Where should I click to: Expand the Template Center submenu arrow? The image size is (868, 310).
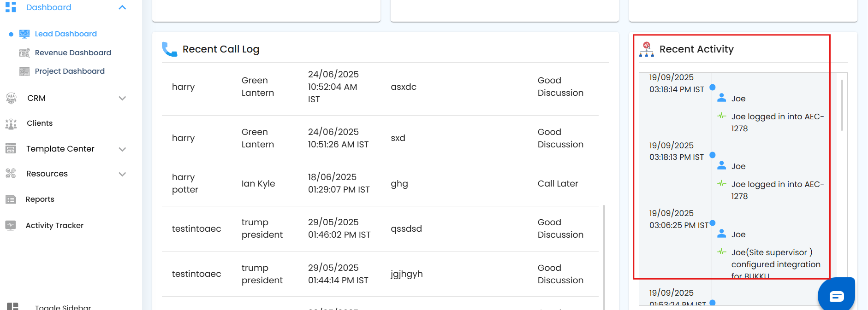click(x=122, y=149)
